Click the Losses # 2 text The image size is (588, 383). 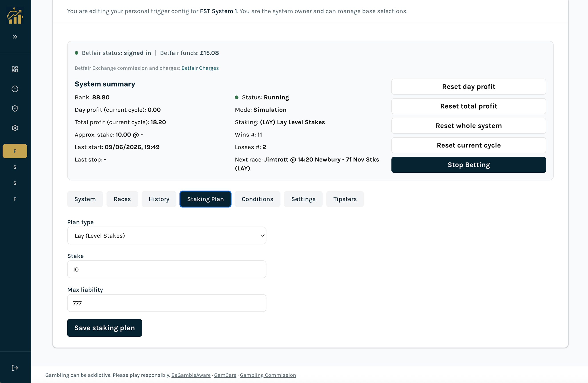[250, 147]
